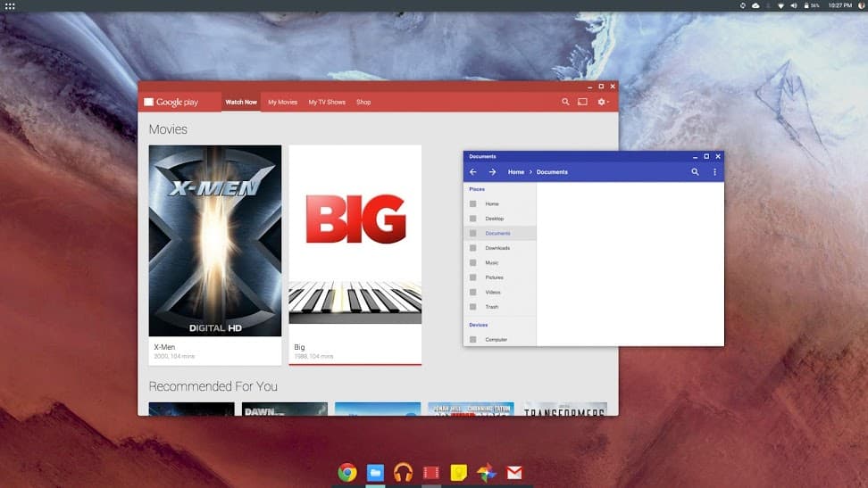Open the app launcher grid in top bar

10,6
